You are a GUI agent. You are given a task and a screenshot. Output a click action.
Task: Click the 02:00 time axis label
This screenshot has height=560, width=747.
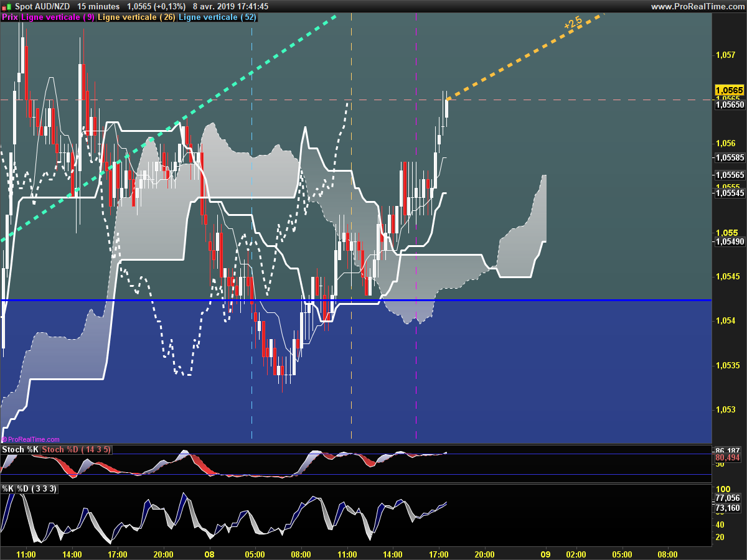click(x=576, y=554)
